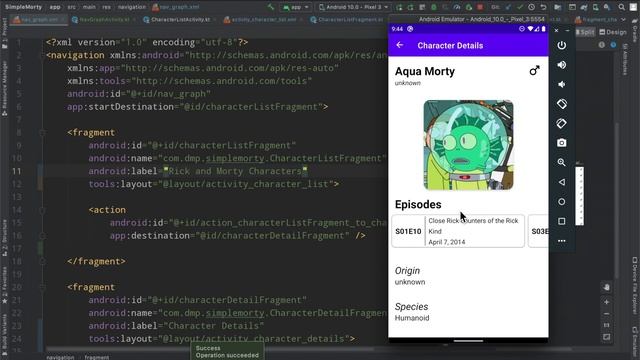The height and width of the screenshot is (360, 640).
Task: Switch to the nav_graph.xml editor tab
Action: (x=39, y=20)
